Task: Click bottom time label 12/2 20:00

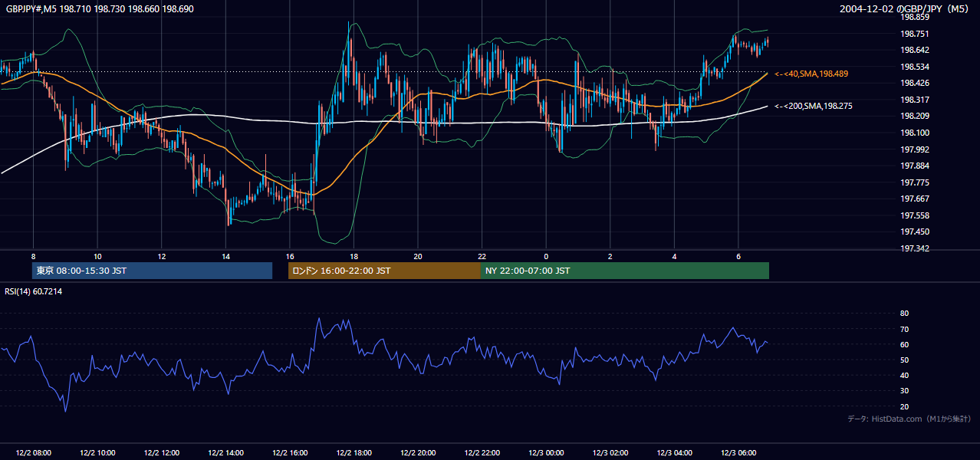Action: click(x=418, y=453)
